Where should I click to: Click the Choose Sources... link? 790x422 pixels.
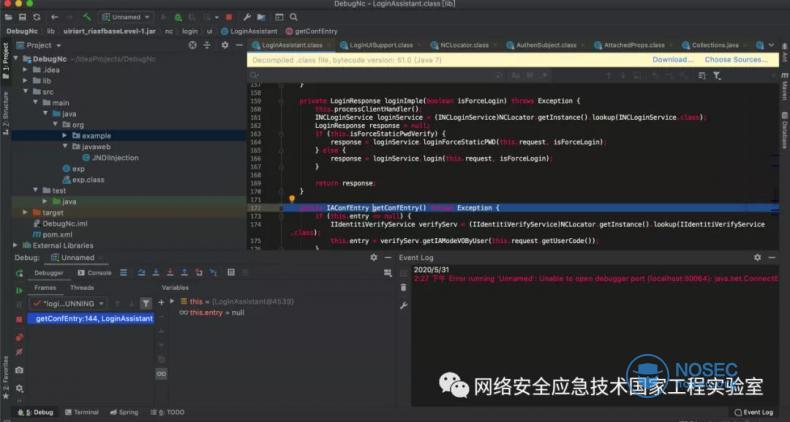736,59
